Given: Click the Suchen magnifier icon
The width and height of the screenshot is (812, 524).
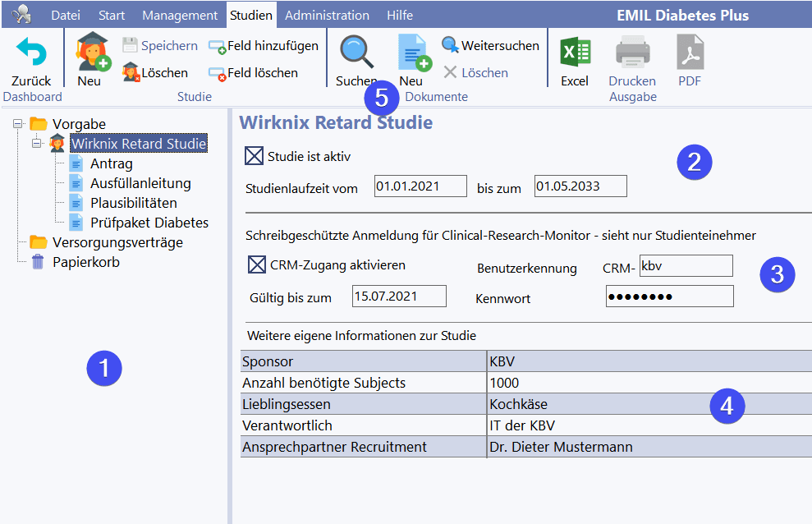Looking at the screenshot, I should click(x=356, y=54).
